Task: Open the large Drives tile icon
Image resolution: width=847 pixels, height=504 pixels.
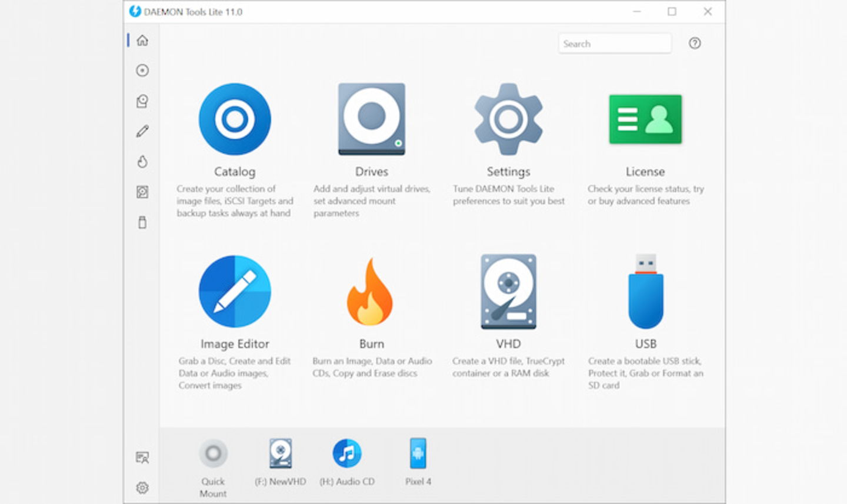Action: pyautogui.click(x=372, y=119)
